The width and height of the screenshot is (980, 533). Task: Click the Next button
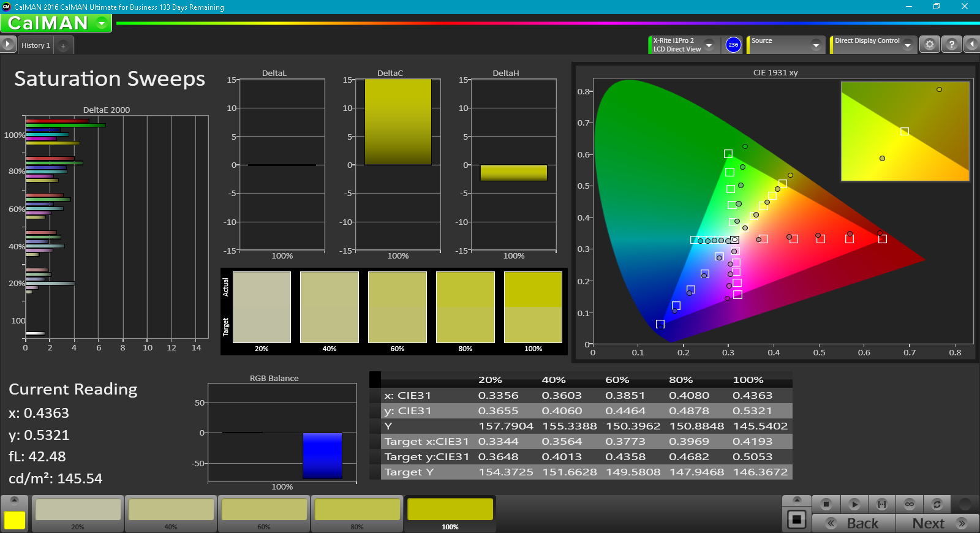(x=937, y=523)
